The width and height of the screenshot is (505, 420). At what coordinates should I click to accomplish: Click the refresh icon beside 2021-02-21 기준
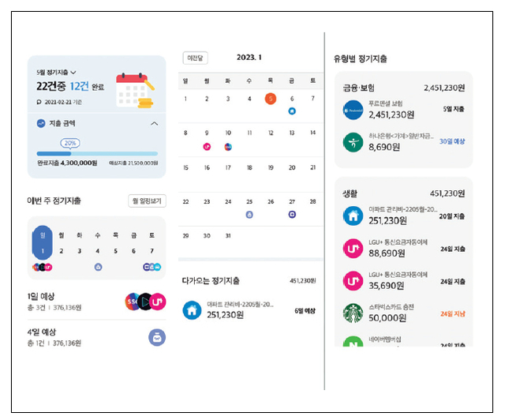pos(39,102)
